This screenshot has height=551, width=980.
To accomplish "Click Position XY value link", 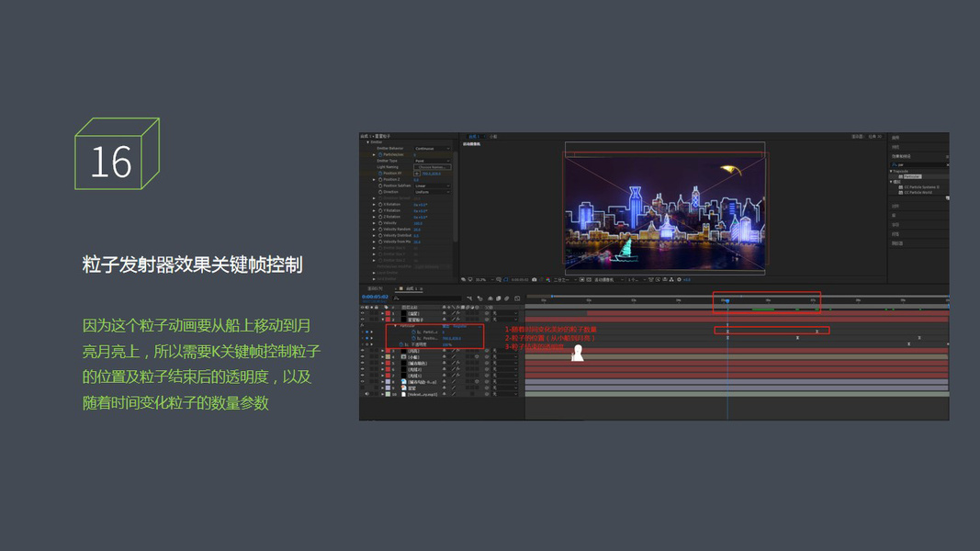I will (432, 174).
